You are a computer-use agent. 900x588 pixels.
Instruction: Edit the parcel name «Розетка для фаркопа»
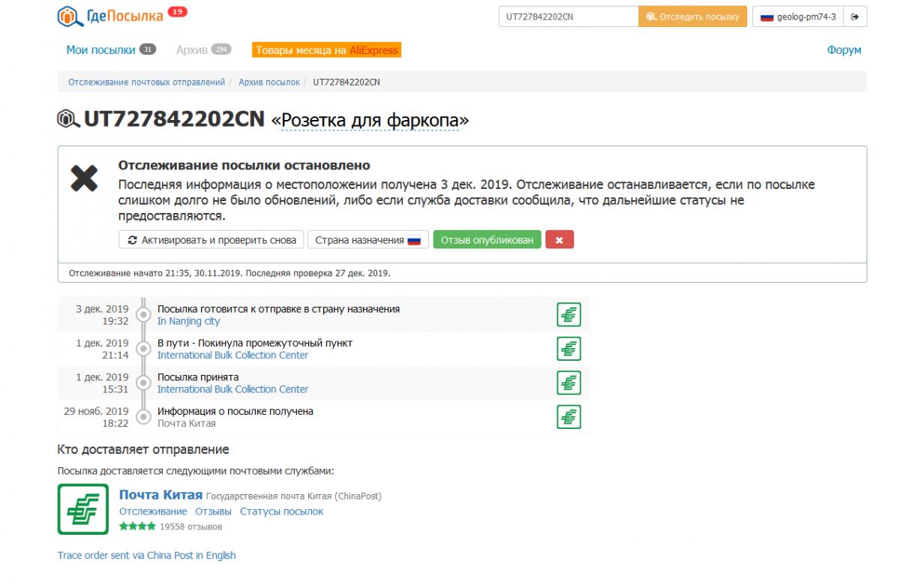pos(369,120)
